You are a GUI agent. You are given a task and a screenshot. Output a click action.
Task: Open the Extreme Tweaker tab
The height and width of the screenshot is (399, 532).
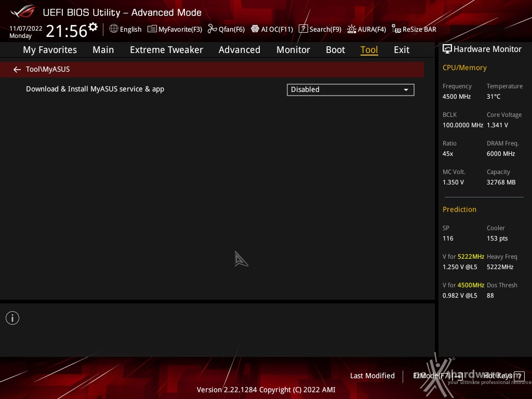pyautogui.click(x=166, y=50)
